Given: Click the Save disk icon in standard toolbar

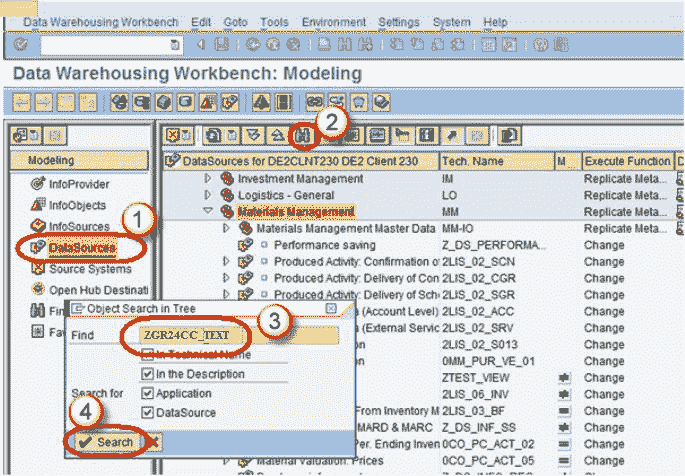Looking at the screenshot, I should (222, 45).
